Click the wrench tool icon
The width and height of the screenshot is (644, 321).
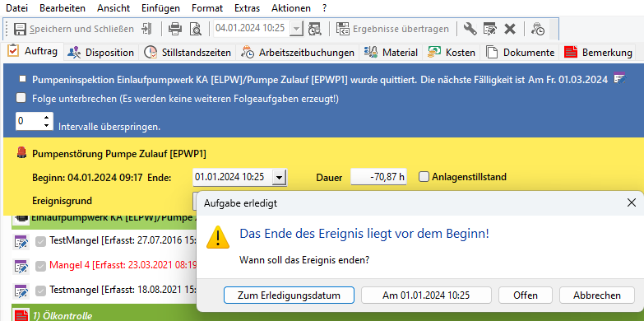pos(470,29)
